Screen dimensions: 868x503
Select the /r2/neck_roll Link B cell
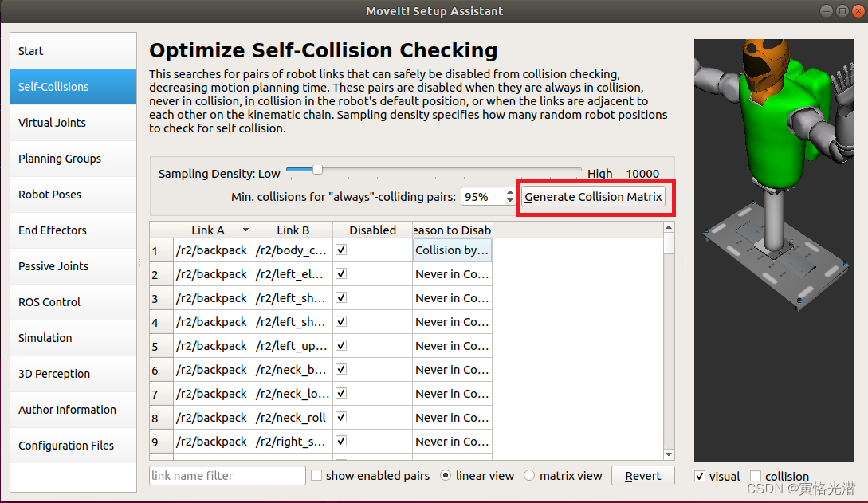pyautogui.click(x=293, y=417)
